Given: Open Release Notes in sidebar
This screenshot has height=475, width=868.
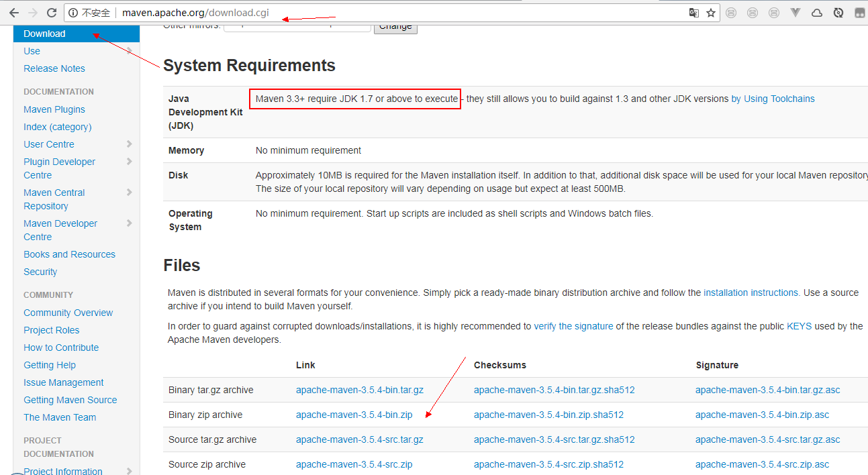Looking at the screenshot, I should click(54, 68).
